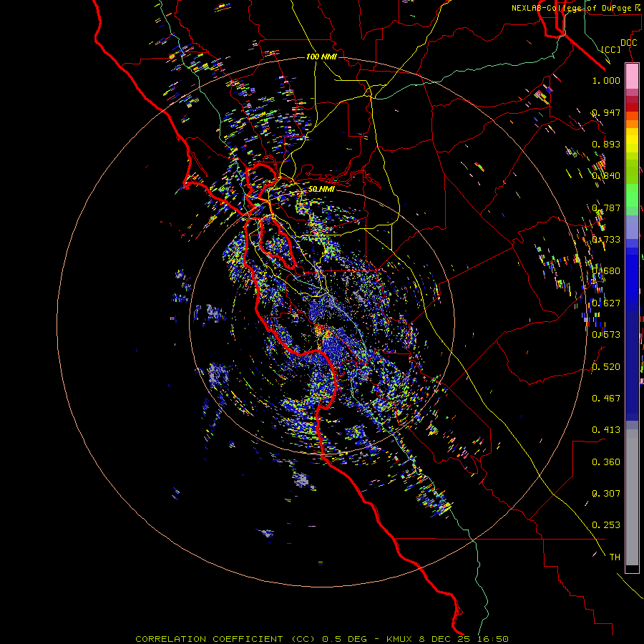Select the 0.840 scale value

606,176
